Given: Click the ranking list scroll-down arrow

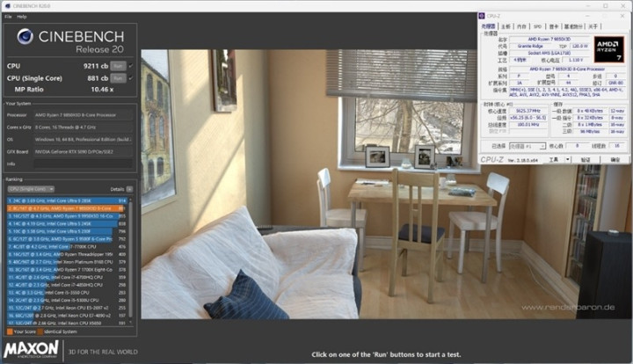Looking at the screenshot, I should click(130, 323).
